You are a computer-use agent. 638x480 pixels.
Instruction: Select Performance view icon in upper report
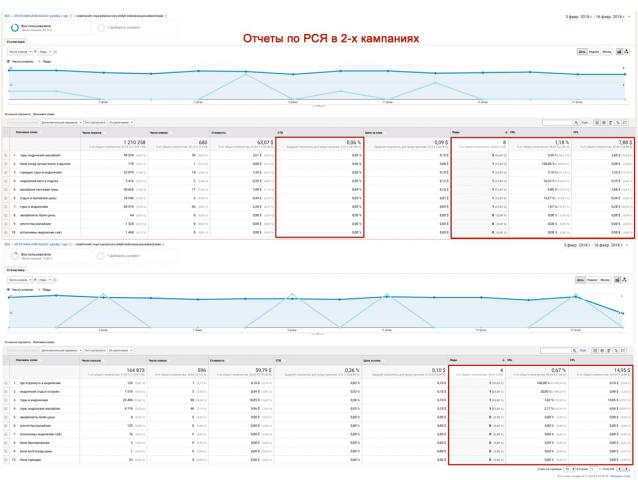(611, 122)
